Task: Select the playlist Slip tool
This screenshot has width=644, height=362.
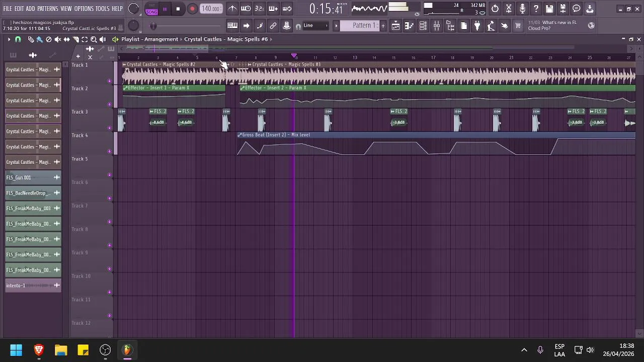Action: click(x=67, y=39)
